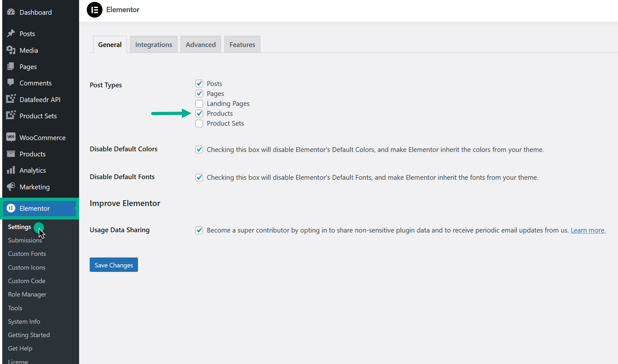The width and height of the screenshot is (618, 364).
Task: Select the General tab
Action: point(110,44)
